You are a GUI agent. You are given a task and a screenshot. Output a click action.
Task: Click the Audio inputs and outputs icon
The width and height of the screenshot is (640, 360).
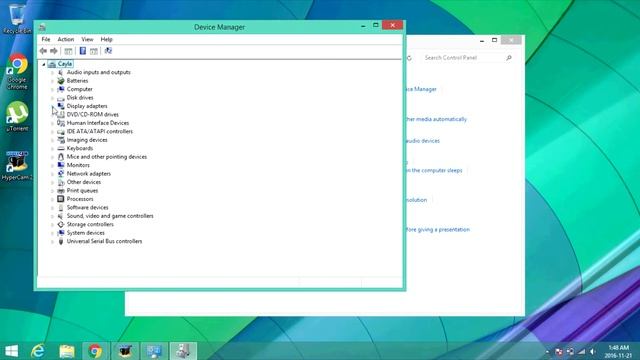(x=61, y=72)
